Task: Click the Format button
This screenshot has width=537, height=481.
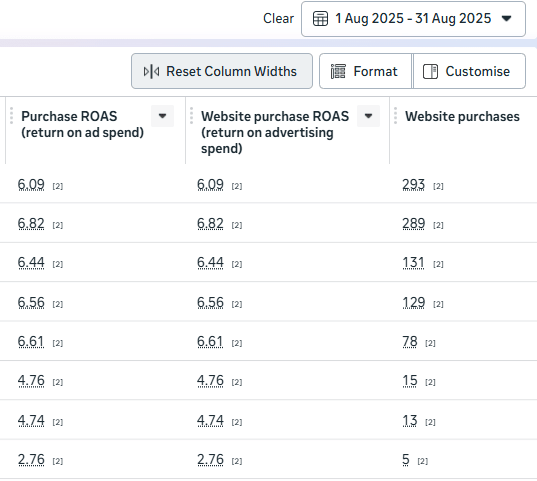Action: (x=365, y=71)
